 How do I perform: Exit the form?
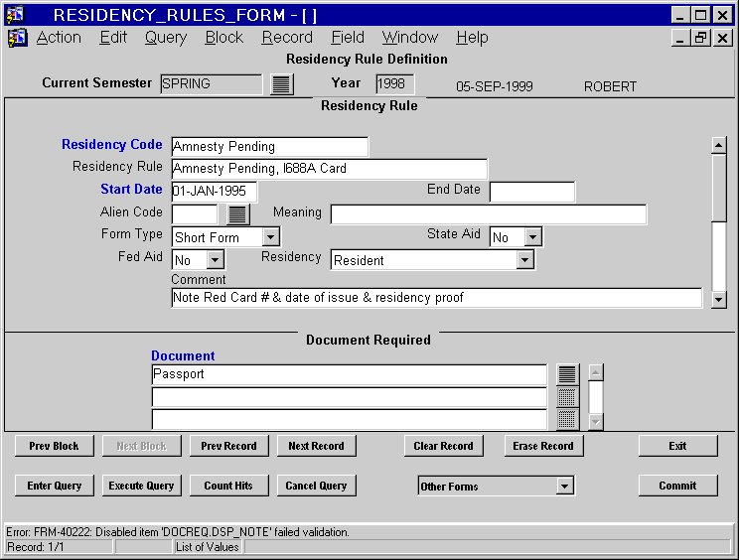pyautogui.click(x=678, y=446)
